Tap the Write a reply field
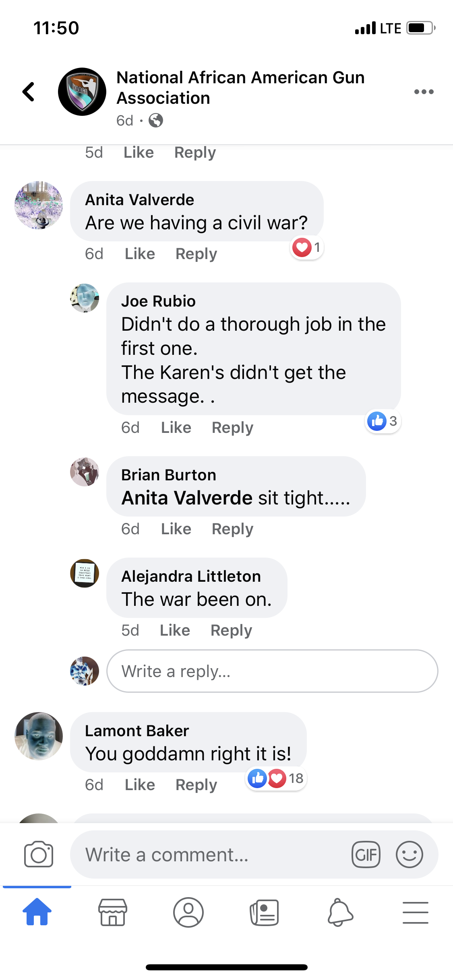The width and height of the screenshot is (453, 980). 272,671
